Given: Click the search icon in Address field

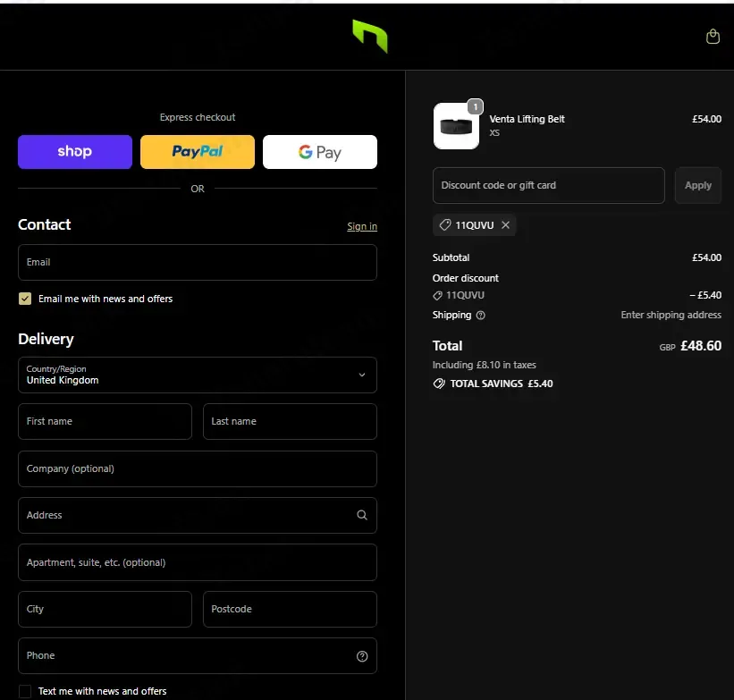Looking at the screenshot, I should click(x=362, y=515).
